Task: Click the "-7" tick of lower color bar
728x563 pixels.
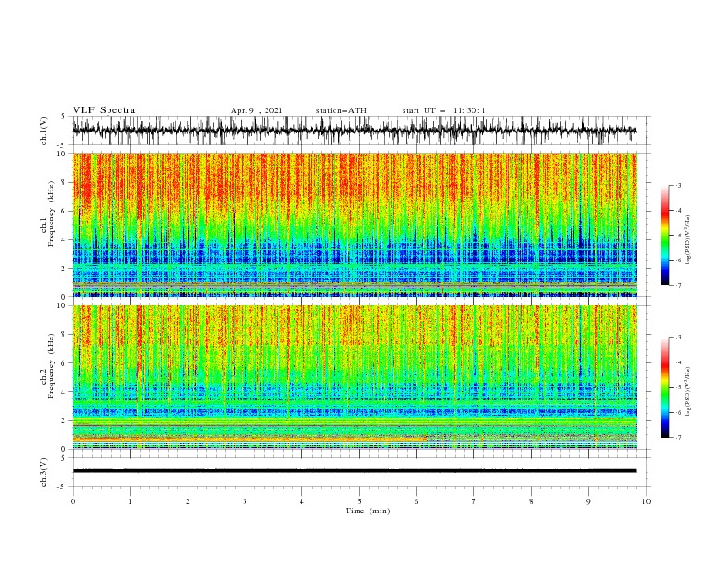Action: (677, 438)
